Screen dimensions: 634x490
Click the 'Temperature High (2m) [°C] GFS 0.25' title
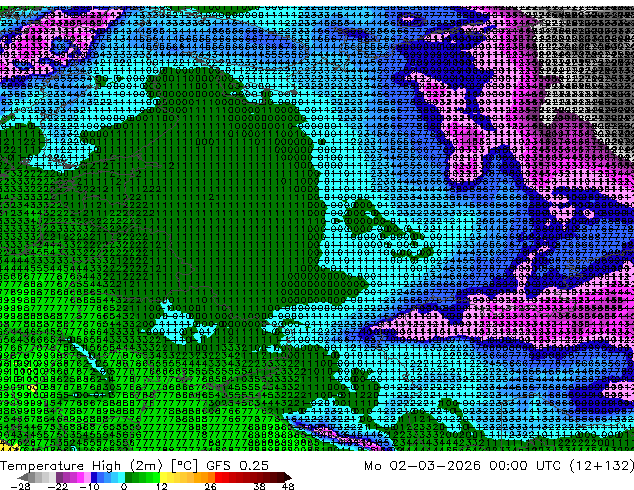pos(134,465)
